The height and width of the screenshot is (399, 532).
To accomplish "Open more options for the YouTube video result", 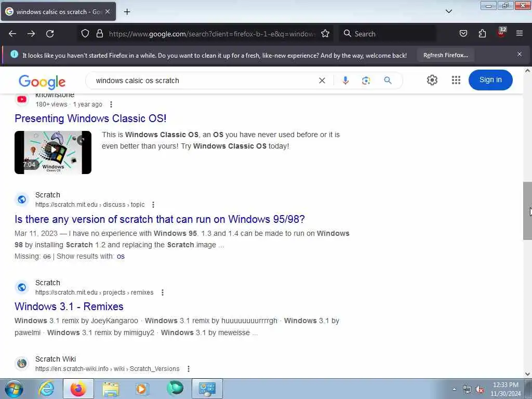I will pos(111,104).
